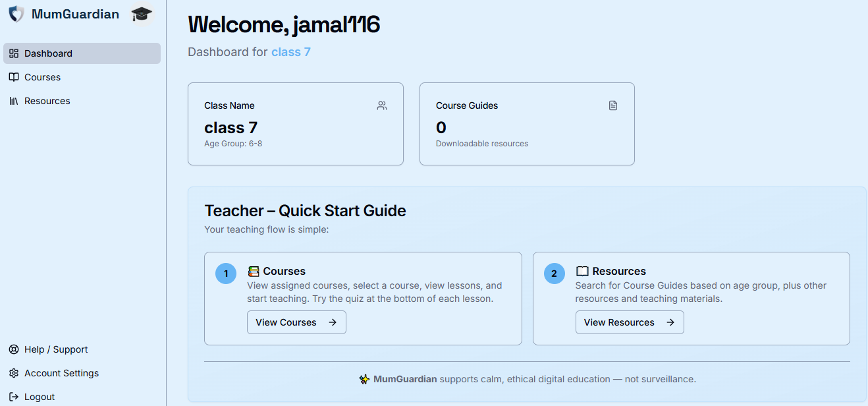Click the MumGuardian shield logo icon
The height and width of the screenshot is (406, 868).
coord(16,14)
